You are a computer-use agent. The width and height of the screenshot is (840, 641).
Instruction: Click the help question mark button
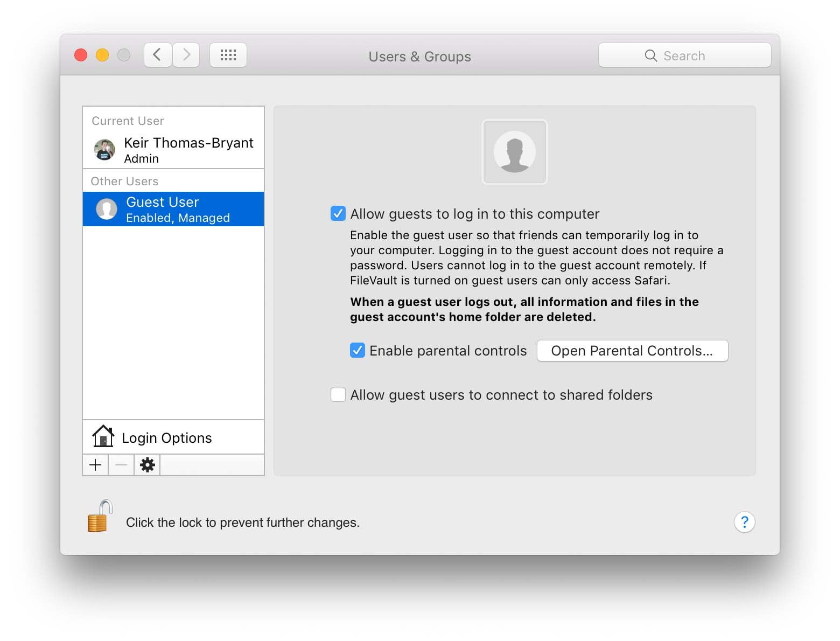point(744,521)
